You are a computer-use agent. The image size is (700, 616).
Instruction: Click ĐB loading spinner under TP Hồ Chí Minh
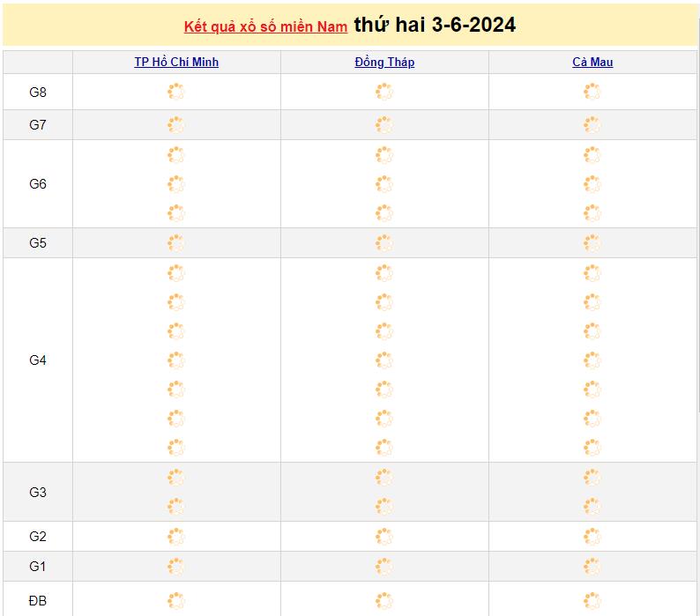176,600
